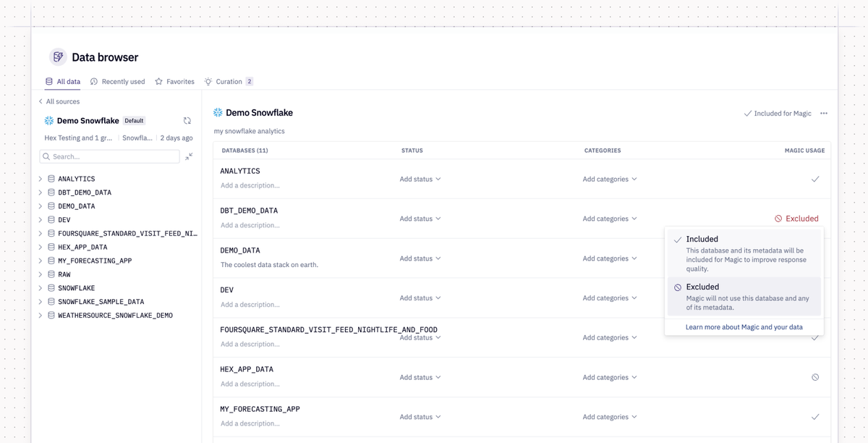The image size is (868, 443).
Task: Click the Magic usage checkmark for MY_FORECASTING_APP
Action: pyautogui.click(x=815, y=417)
